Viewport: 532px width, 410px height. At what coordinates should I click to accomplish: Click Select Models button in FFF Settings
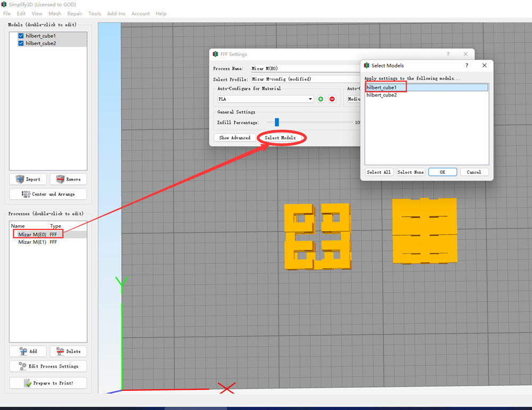tap(280, 138)
